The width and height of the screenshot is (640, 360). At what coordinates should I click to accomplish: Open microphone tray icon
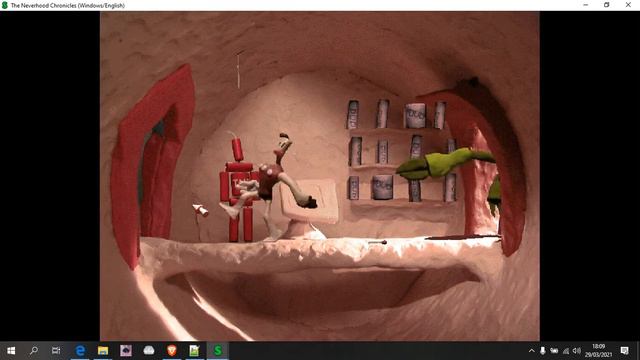[542, 351]
